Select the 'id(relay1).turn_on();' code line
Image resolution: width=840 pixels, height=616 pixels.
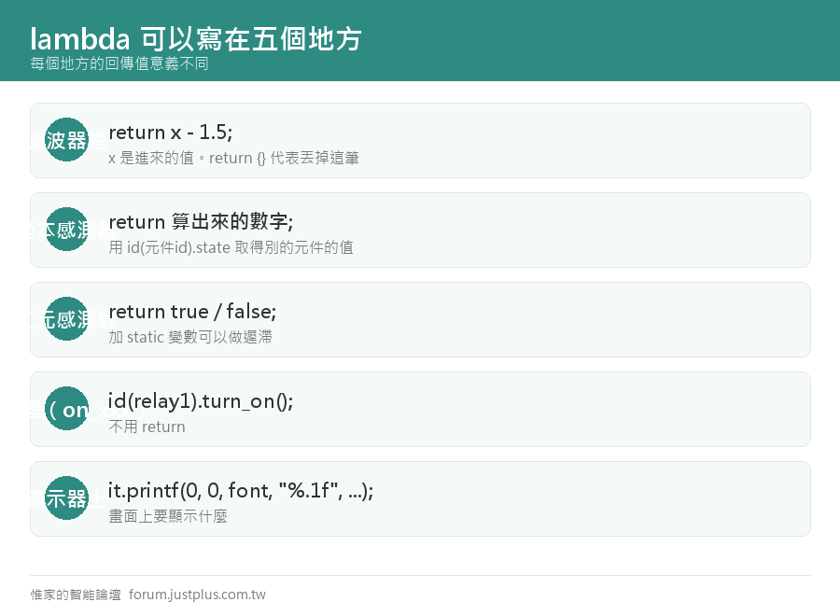(201, 401)
